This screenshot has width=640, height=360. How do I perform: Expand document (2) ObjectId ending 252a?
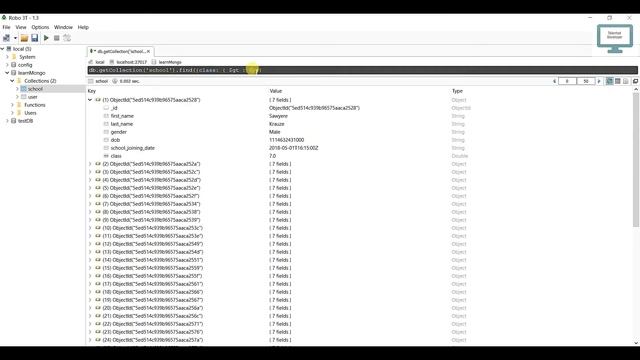(x=90, y=164)
